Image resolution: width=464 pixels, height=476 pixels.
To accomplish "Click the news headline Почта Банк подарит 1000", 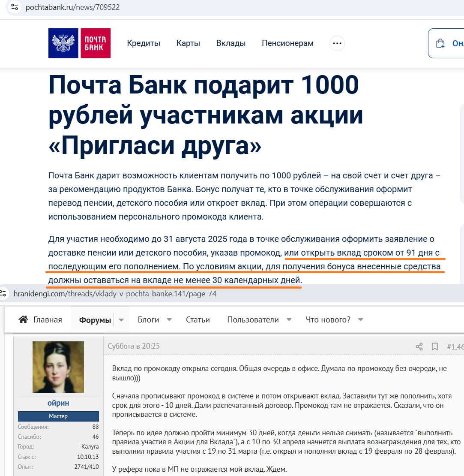I will point(206,115).
